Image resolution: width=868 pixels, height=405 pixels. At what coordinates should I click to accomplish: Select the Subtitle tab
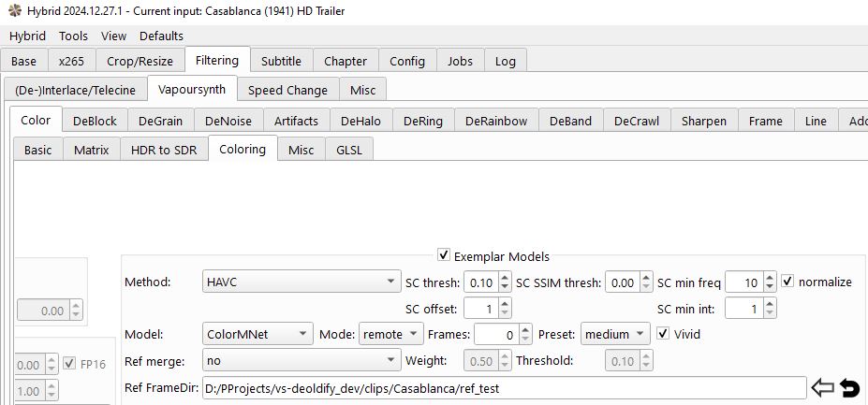[281, 61]
